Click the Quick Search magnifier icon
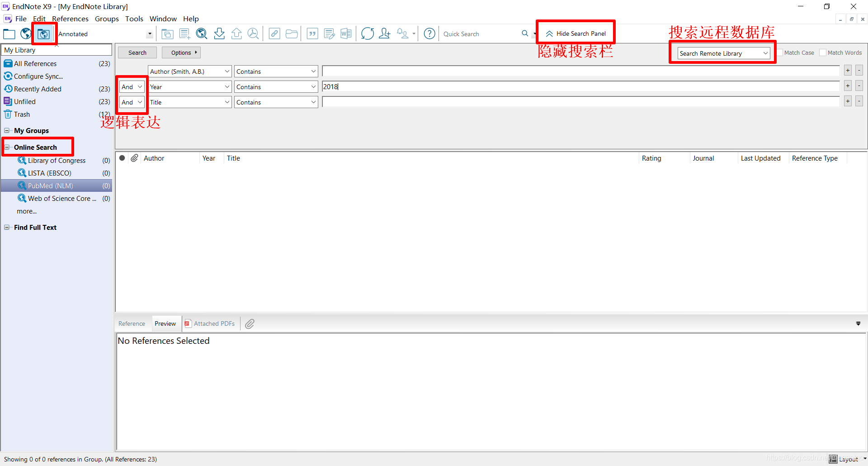The image size is (868, 466). coord(525,33)
